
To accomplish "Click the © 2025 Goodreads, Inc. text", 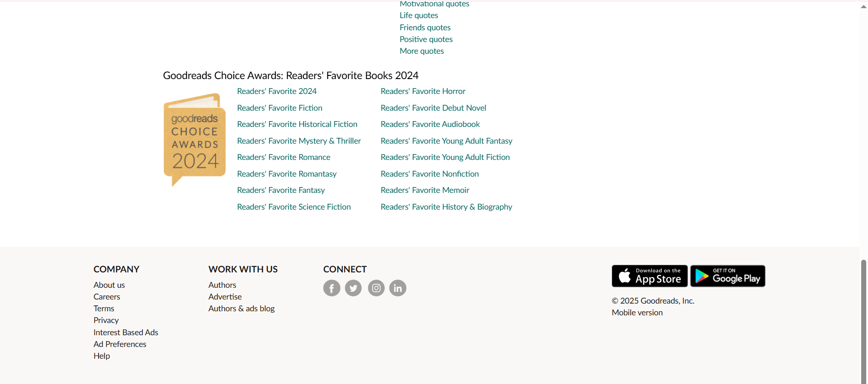I will point(653,301).
